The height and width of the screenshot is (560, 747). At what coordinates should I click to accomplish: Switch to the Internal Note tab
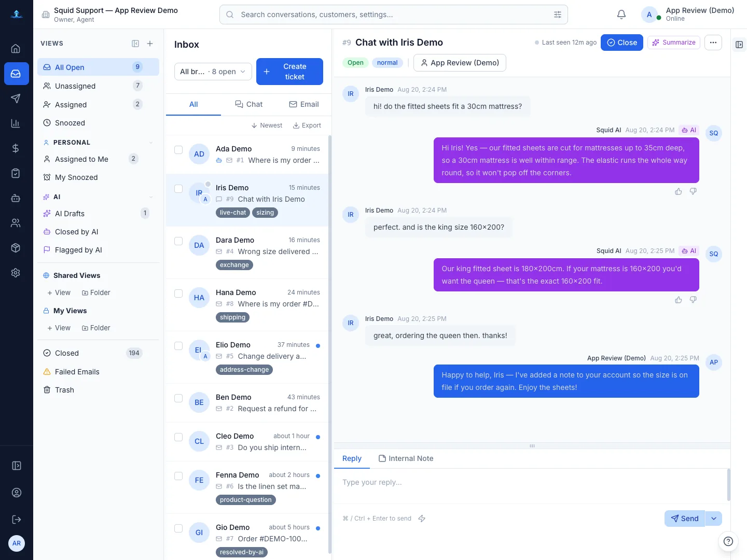pyautogui.click(x=406, y=458)
